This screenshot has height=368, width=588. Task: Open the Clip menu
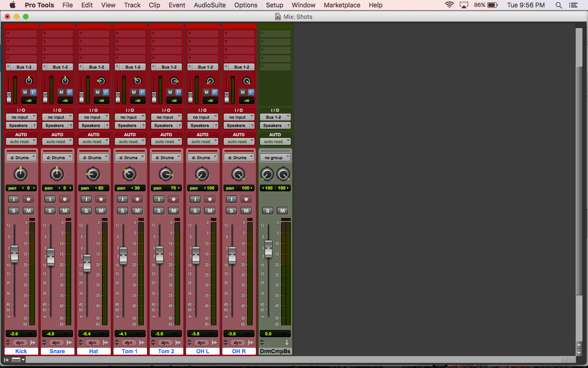tap(155, 5)
